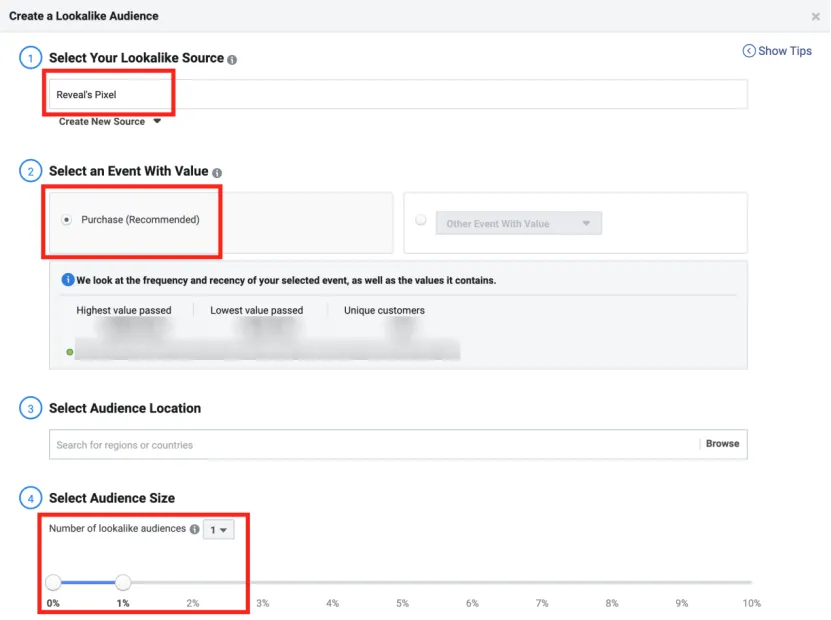Expand the Create New Source dropdown
This screenshot has width=831, height=620.
(110, 122)
